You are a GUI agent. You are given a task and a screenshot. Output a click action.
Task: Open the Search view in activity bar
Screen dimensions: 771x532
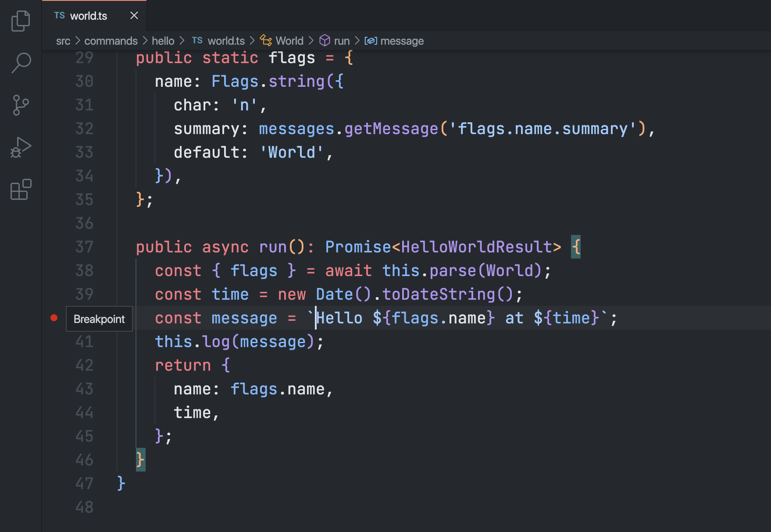[x=21, y=63]
